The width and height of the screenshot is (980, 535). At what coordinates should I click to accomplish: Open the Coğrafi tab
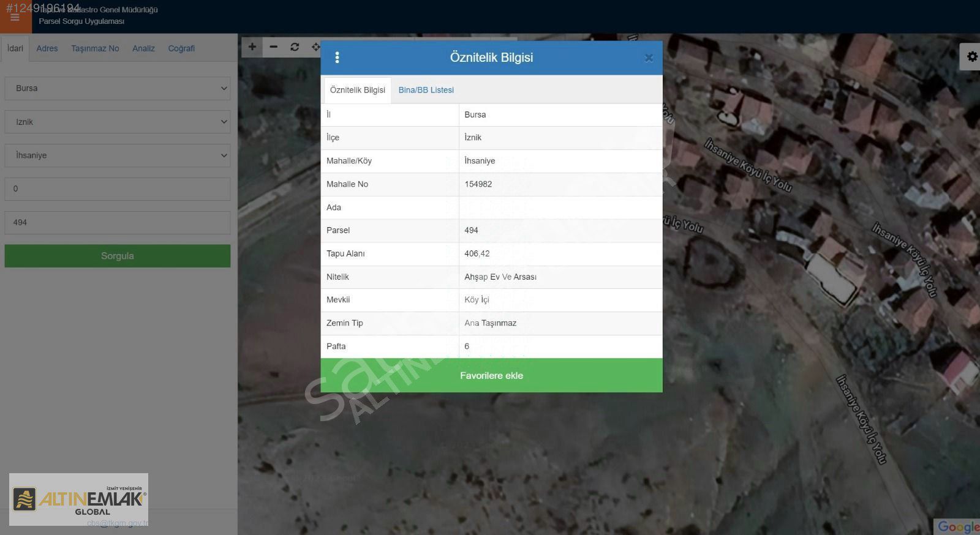pyautogui.click(x=181, y=48)
